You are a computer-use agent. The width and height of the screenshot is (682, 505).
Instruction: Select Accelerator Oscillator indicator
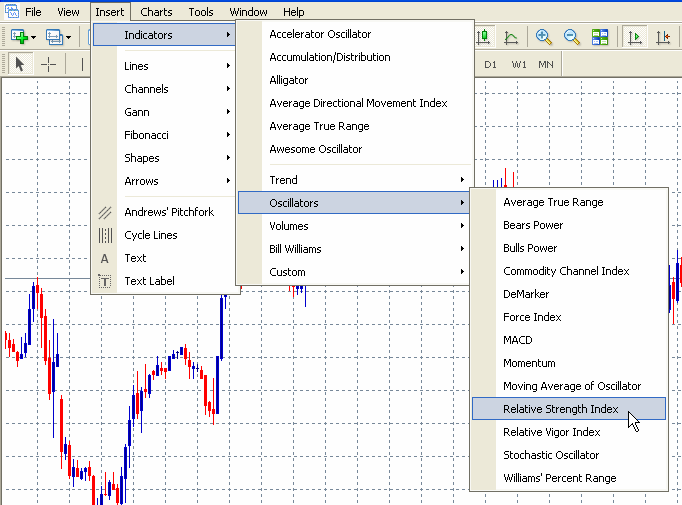354,34
